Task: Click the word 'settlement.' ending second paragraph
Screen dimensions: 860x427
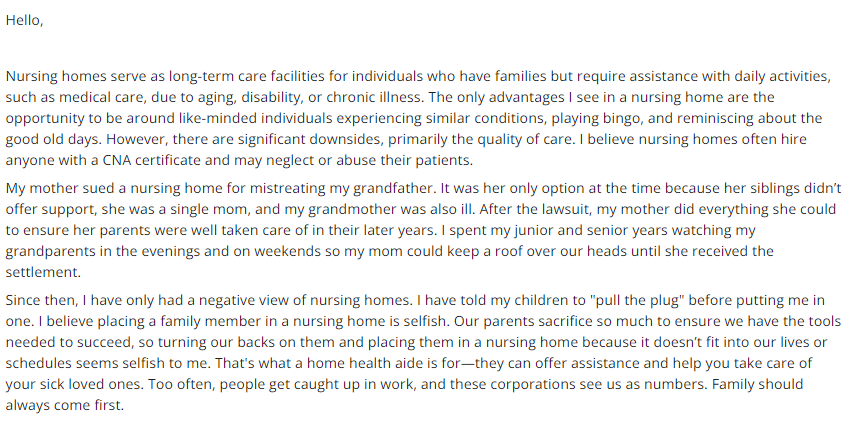Action: coord(43,272)
